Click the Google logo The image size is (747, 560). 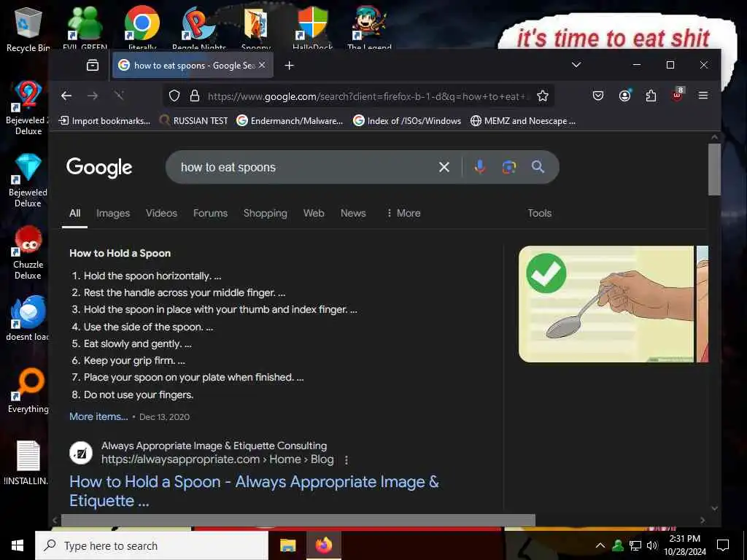click(99, 167)
